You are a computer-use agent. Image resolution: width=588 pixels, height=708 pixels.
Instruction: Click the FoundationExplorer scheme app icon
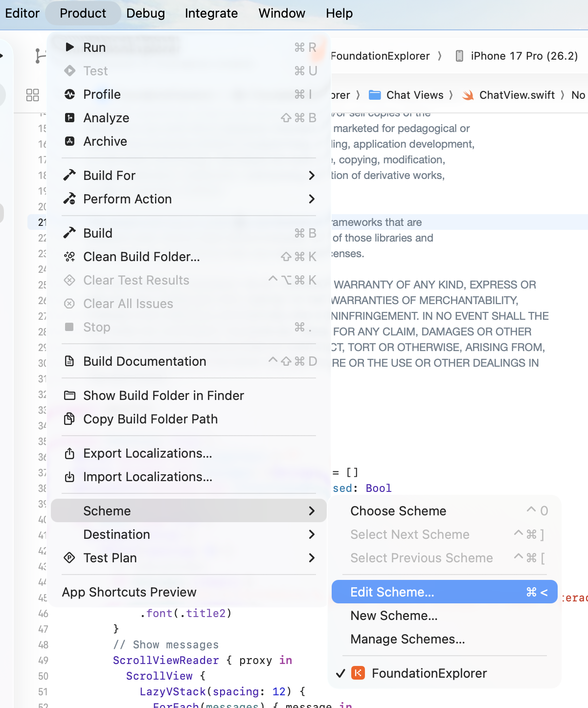[358, 673]
